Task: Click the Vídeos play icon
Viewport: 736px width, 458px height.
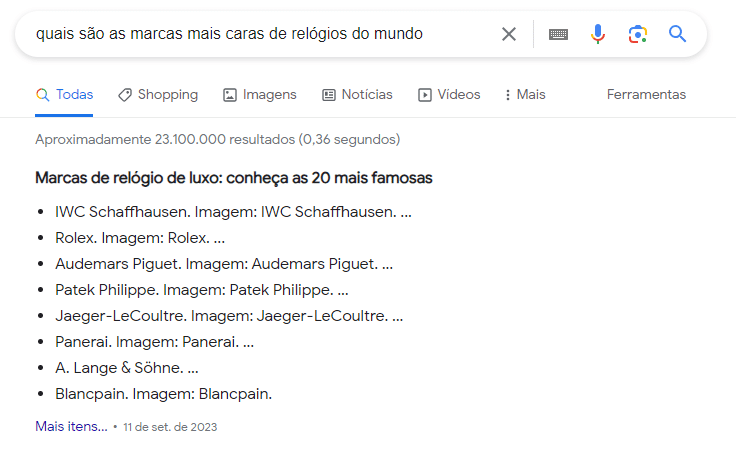Action: tap(425, 95)
